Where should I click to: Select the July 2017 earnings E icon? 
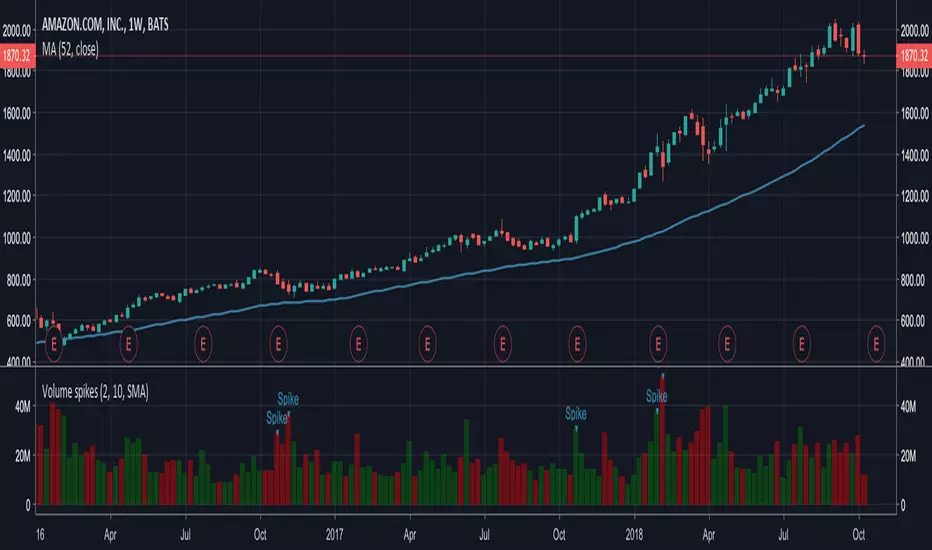click(x=503, y=344)
